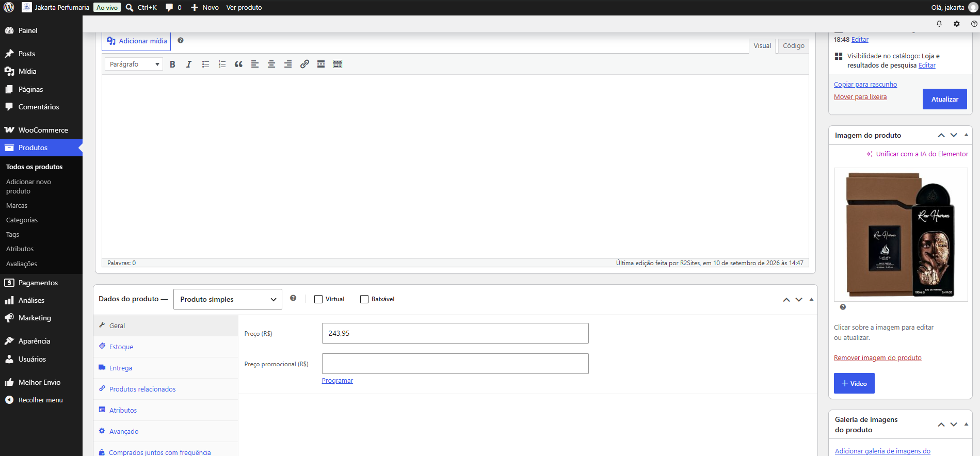Screen dimensions: 980x456
Task: Apply italic formatting in the editor
Action: tap(189, 64)
